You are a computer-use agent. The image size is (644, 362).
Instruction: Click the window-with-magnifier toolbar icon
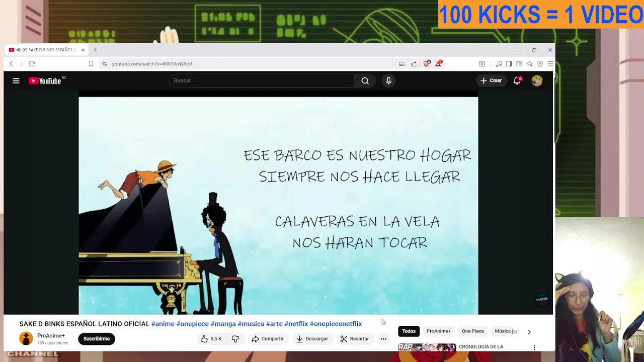[481, 64]
